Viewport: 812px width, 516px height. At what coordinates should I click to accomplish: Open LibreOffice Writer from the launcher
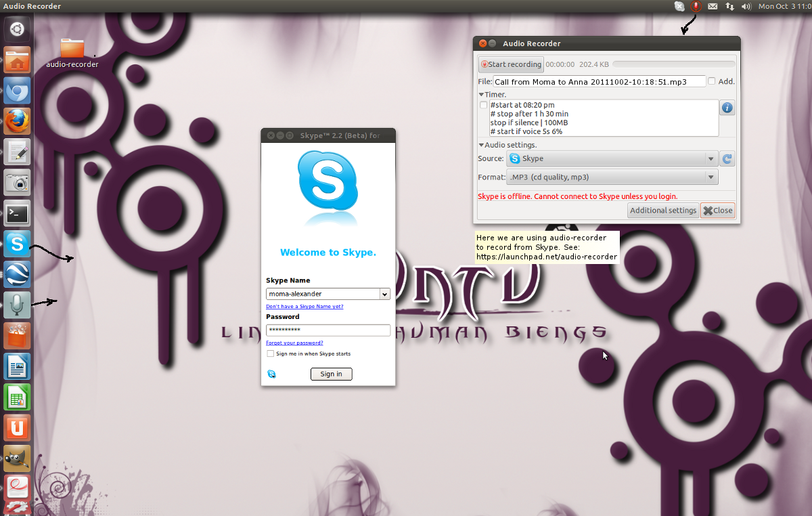point(17,366)
